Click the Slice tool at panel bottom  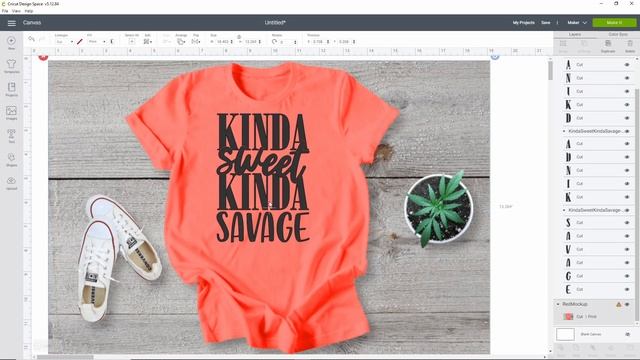pos(561,348)
